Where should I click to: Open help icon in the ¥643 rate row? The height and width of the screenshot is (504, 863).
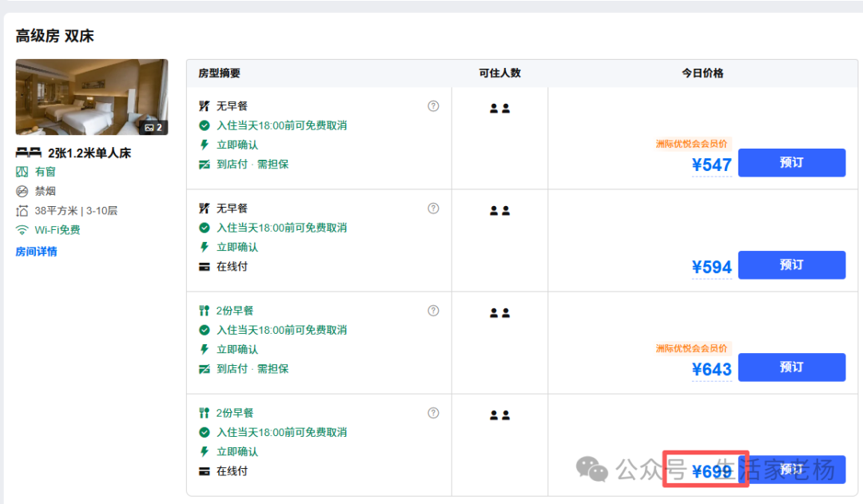[x=434, y=311]
